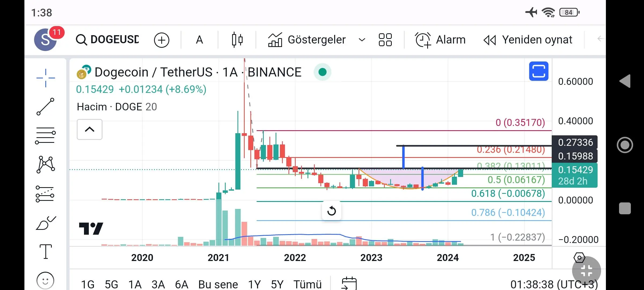Create a new Alarm

pyautogui.click(x=440, y=40)
